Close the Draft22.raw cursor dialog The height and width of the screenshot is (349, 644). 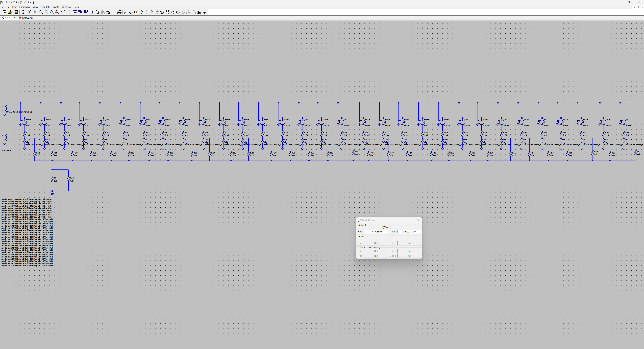click(x=418, y=220)
